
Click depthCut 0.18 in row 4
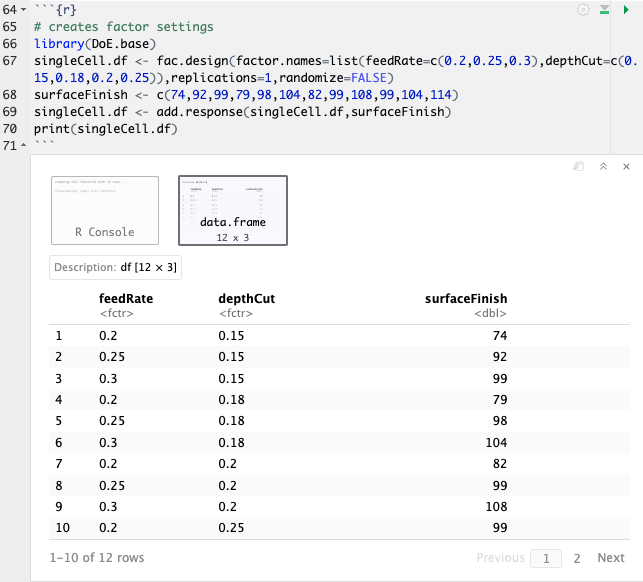231,399
